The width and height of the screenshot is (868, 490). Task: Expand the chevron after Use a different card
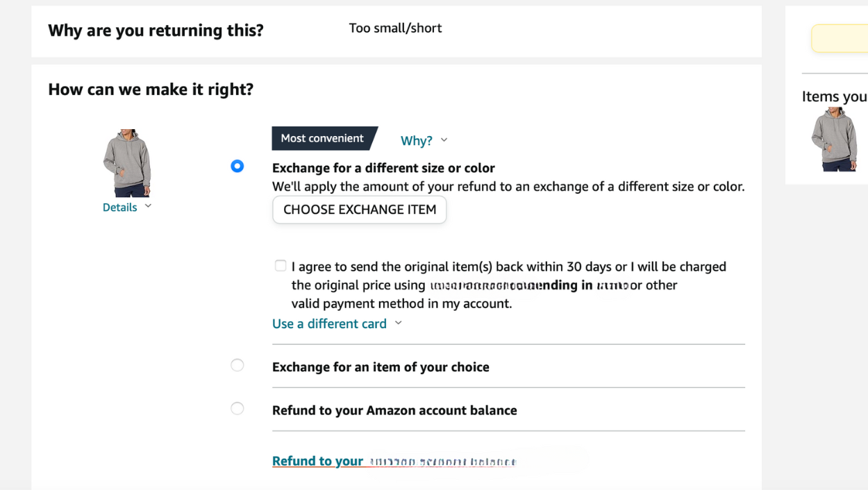399,323
